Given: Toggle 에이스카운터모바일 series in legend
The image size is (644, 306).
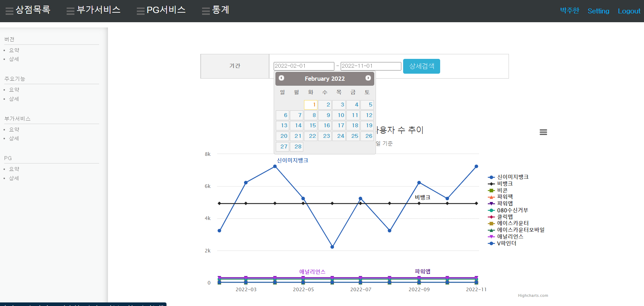Looking at the screenshot, I should point(516,230).
